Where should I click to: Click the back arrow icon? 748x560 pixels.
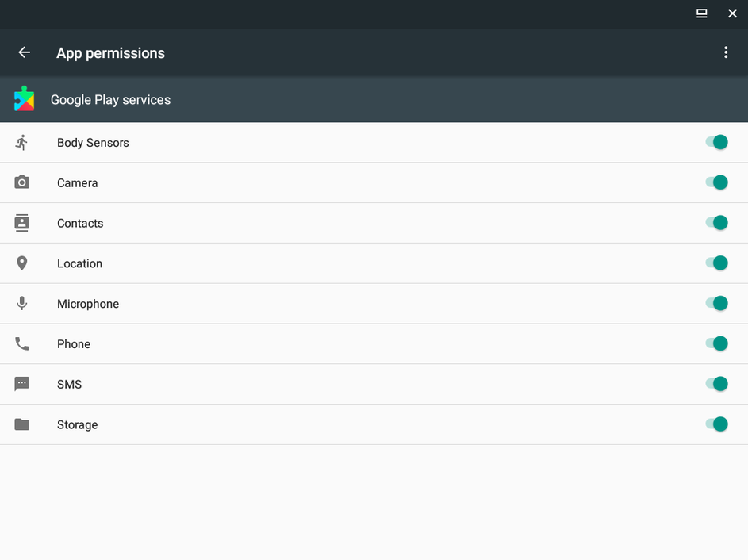tap(25, 52)
